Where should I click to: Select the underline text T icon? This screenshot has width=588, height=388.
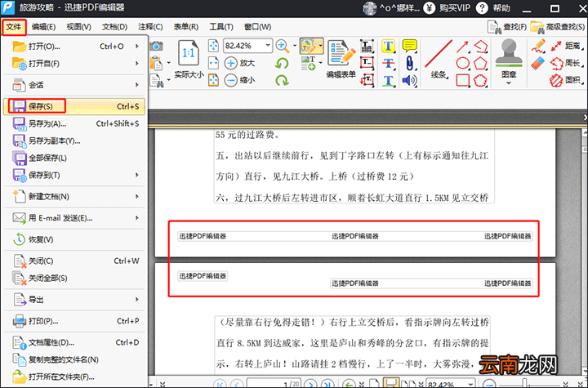point(388,80)
